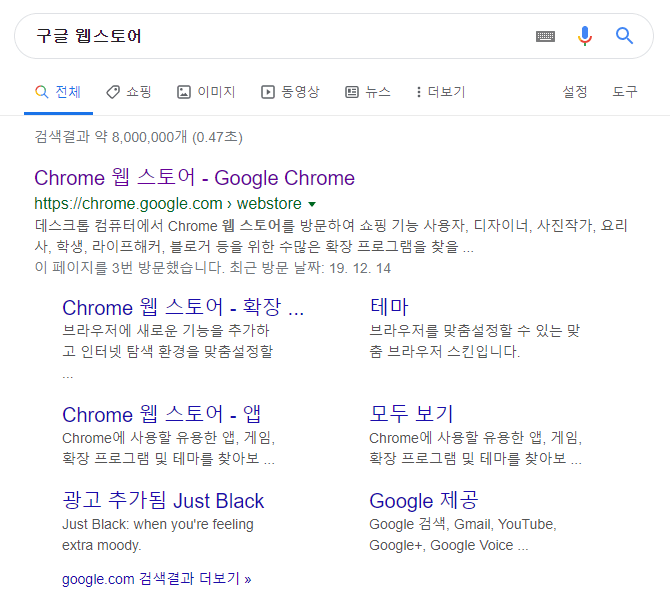Open the 뉴스 tab
The height and width of the screenshot is (603, 670).
tap(367, 92)
